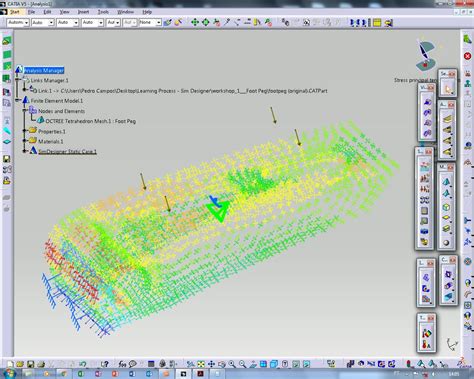This screenshot has width=474, height=379.
Task: Open the Window menu
Action: (x=126, y=12)
